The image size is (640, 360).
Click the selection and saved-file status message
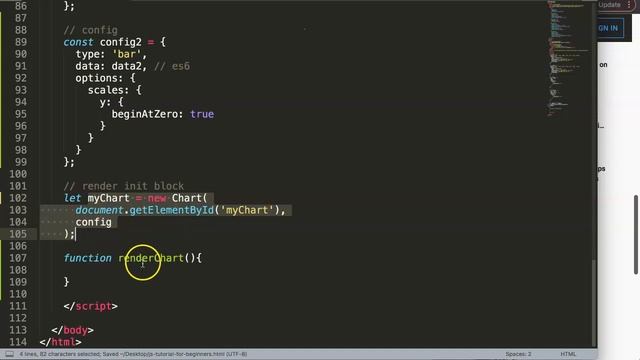pos(133,354)
